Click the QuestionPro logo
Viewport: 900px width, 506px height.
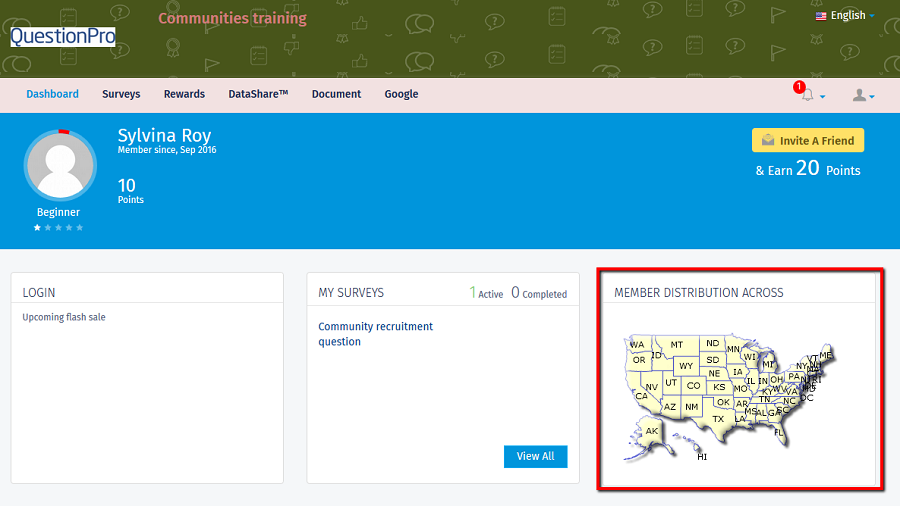(x=63, y=37)
